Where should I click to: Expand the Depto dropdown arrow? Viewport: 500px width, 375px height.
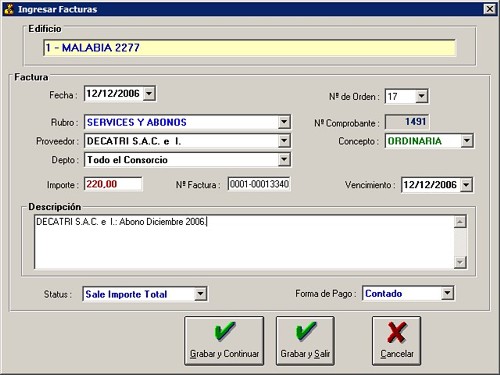tap(284, 160)
